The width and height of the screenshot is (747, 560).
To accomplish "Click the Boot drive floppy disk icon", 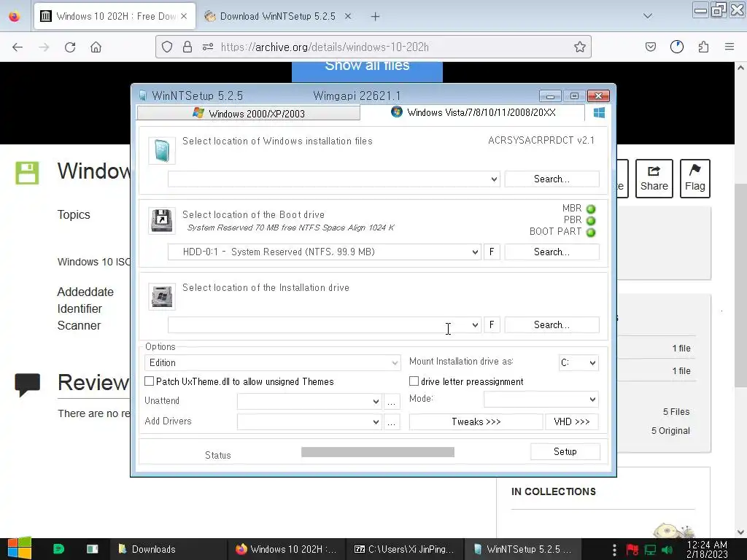I will [x=162, y=220].
